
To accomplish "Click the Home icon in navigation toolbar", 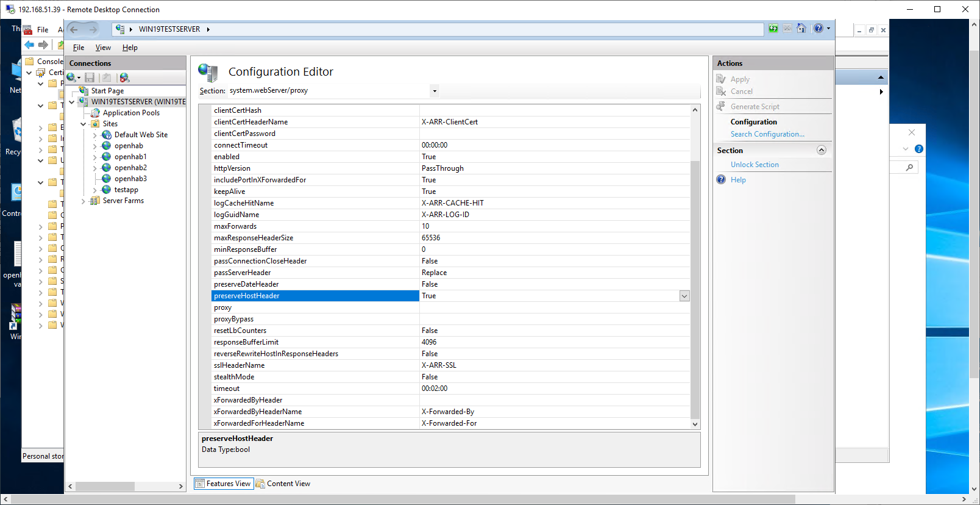I will click(x=801, y=29).
